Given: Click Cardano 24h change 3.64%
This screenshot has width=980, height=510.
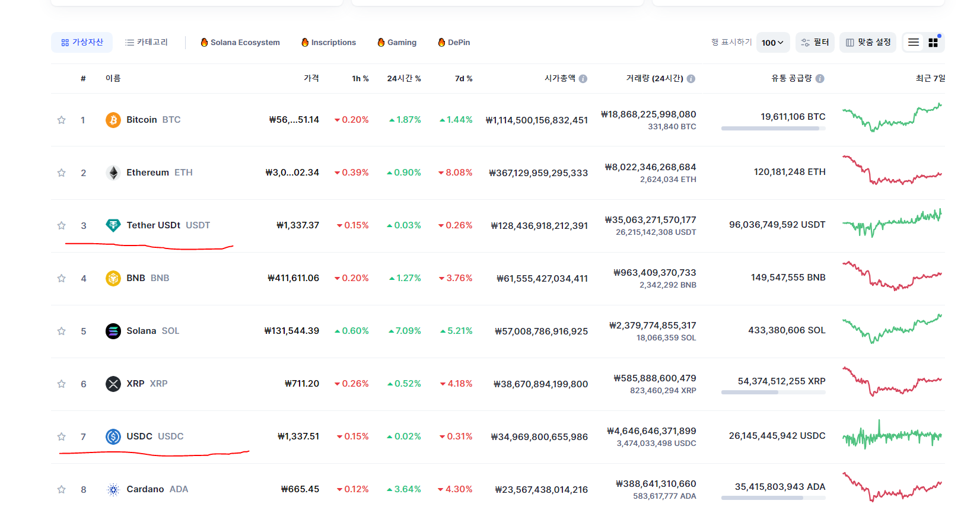Looking at the screenshot, I should (x=404, y=489).
